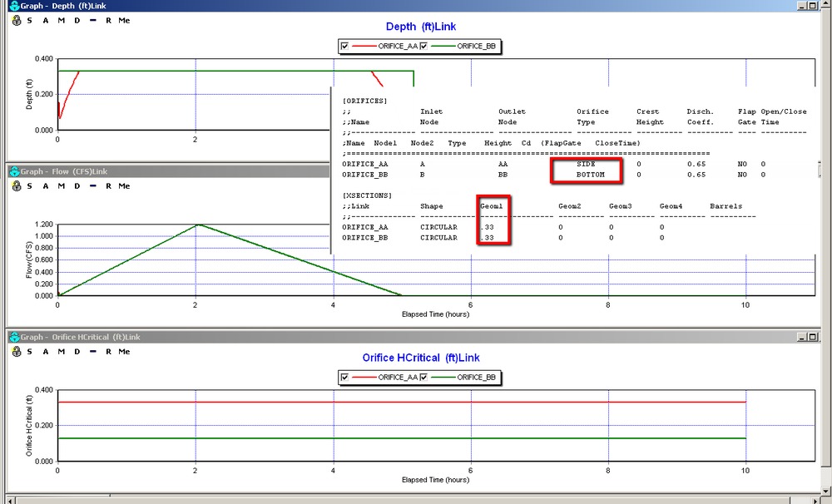Click the M icon in the Flow graph toolbar

(x=61, y=185)
